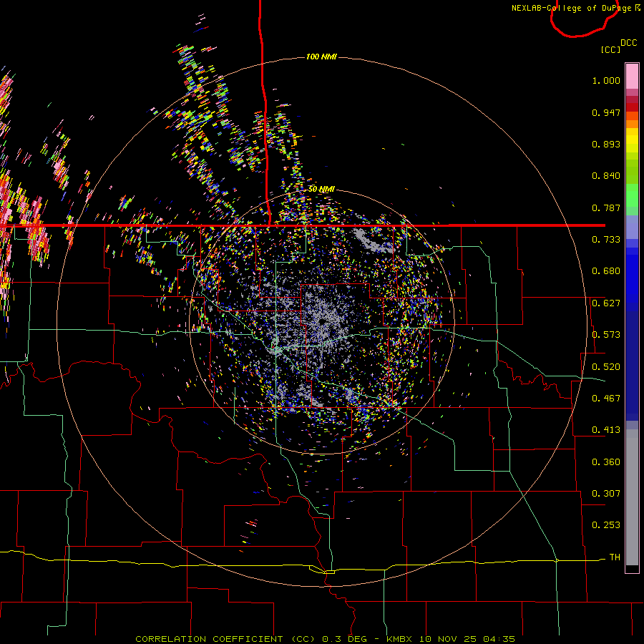Image resolution: width=644 pixels, height=644 pixels.
Task: Click the 0.787 scale value
Action: (606, 208)
